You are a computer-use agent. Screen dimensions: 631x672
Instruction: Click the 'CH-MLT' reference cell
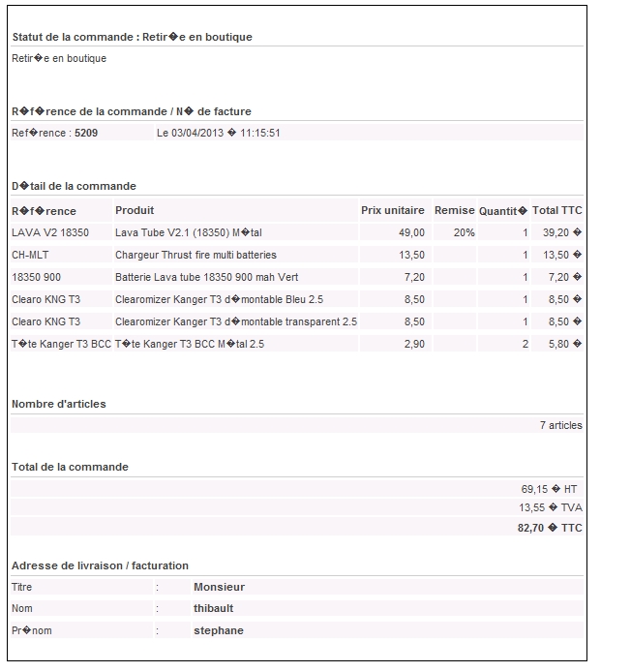[30, 255]
